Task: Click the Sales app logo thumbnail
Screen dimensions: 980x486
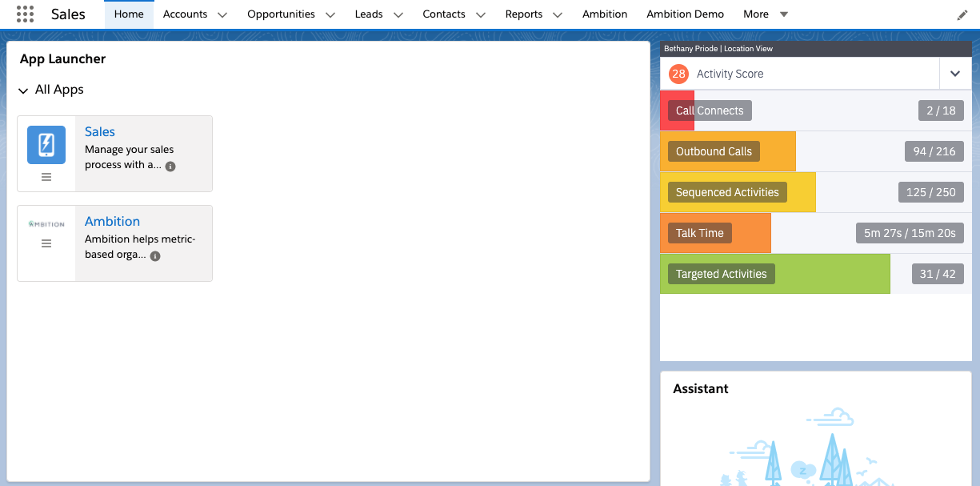Action: coord(46,145)
